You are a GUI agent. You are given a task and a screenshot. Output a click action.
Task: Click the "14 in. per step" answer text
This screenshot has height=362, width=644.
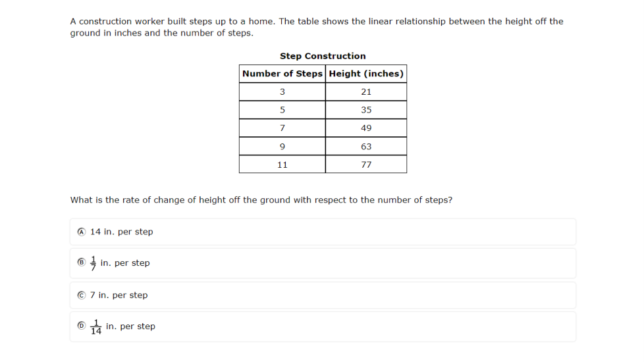tap(122, 232)
